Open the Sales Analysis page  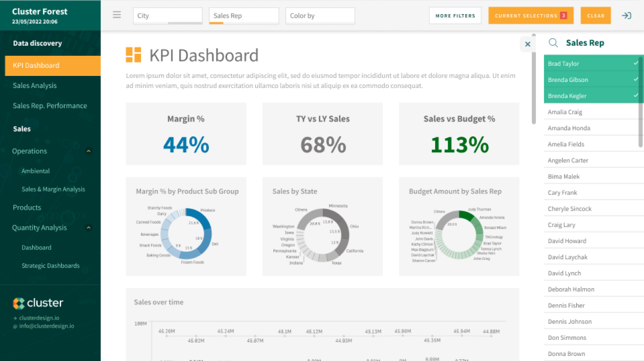coord(38,85)
